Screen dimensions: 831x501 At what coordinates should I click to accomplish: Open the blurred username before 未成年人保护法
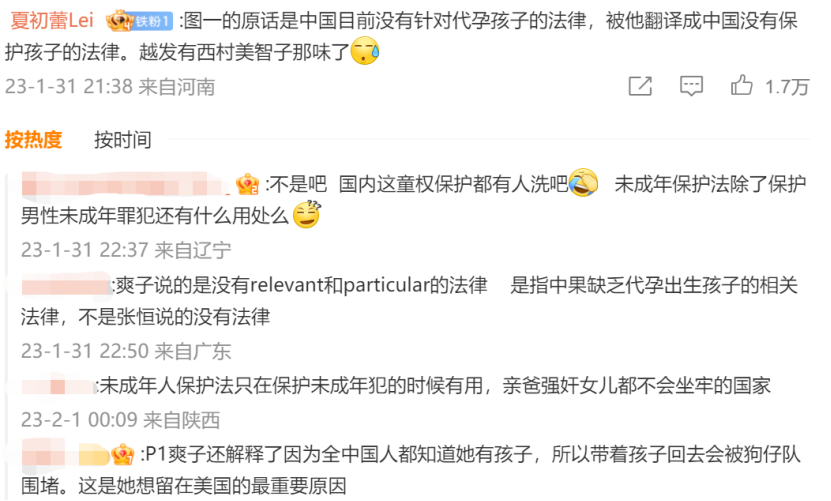[x=58, y=385]
